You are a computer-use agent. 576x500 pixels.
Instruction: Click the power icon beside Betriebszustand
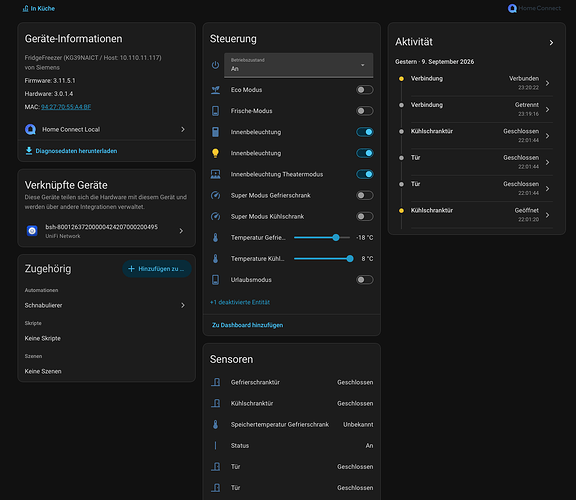pyautogui.click(x=215, y=65)
